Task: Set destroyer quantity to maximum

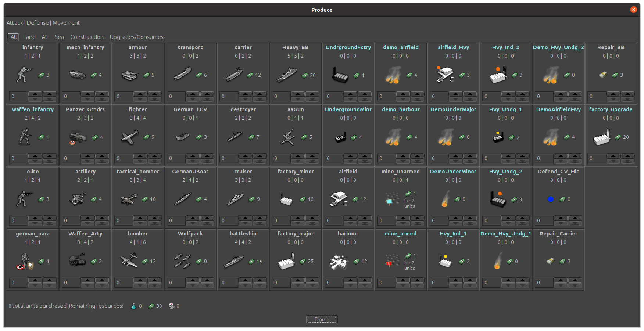Action: 260,156
